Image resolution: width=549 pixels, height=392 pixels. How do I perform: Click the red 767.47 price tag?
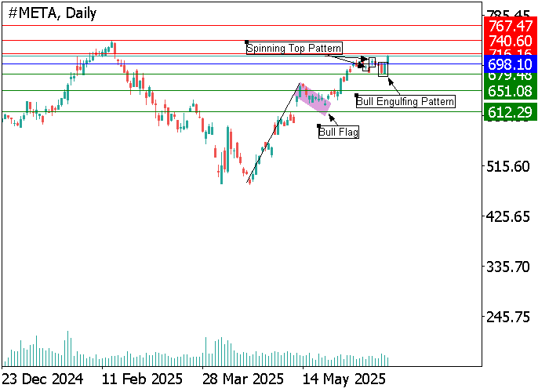(510, 26)
